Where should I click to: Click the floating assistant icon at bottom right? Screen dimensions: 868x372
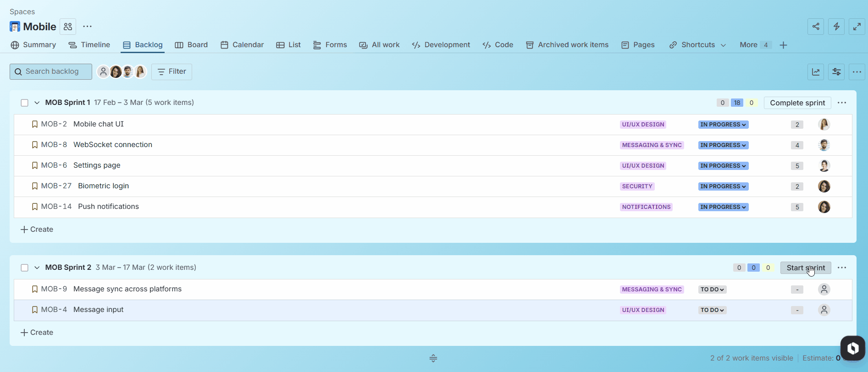point(852,349)
